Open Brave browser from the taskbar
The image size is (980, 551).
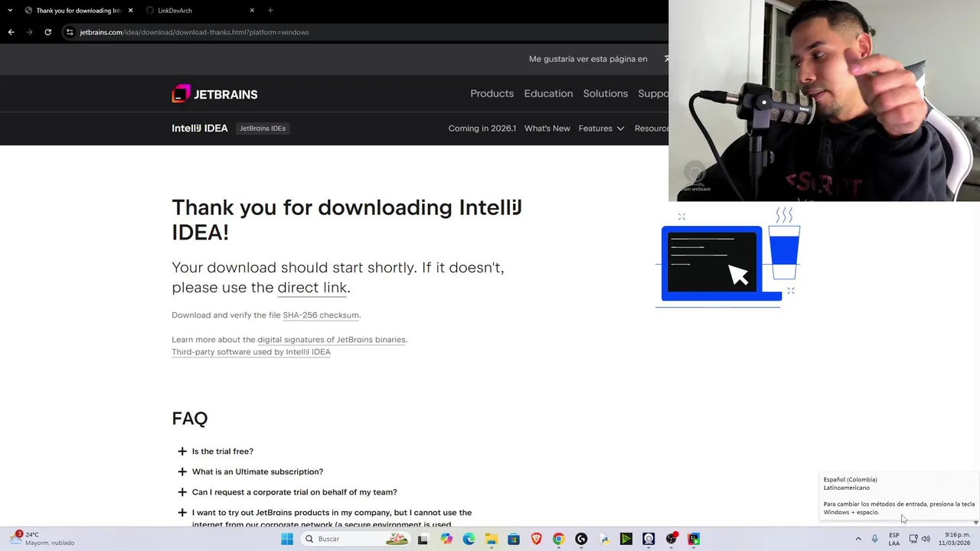tap(536, 539)
